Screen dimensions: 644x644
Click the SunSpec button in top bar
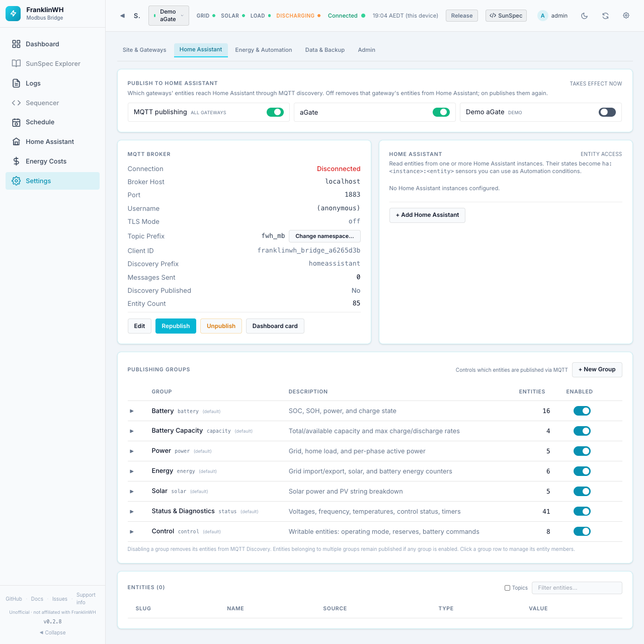pyautogui.click(x=506, y=16)
